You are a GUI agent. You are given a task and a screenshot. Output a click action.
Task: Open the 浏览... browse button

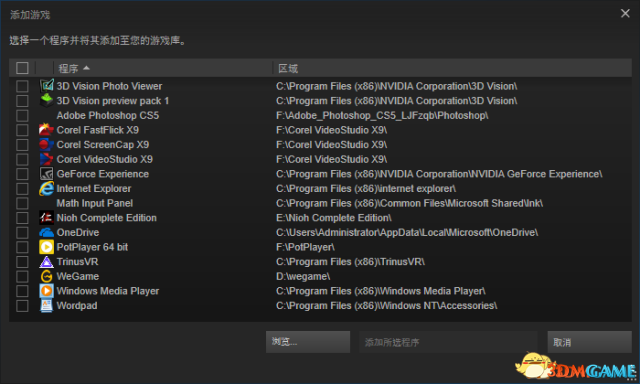308,342
